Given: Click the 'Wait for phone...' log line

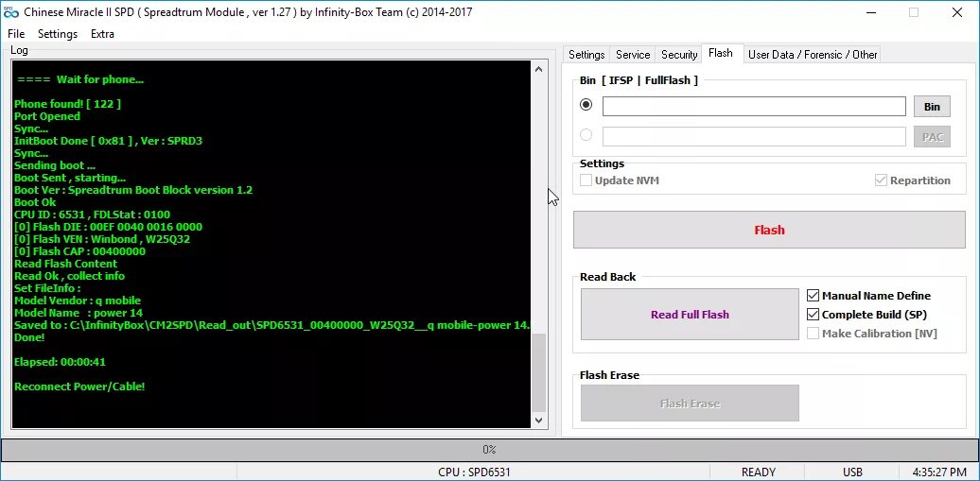Looking at the screenshot, I should [x=80, y=80].
